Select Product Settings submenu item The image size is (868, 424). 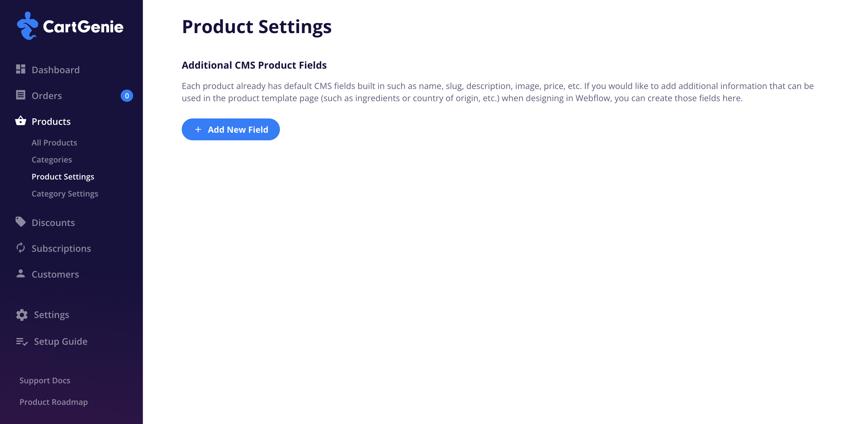coord(63,177)
